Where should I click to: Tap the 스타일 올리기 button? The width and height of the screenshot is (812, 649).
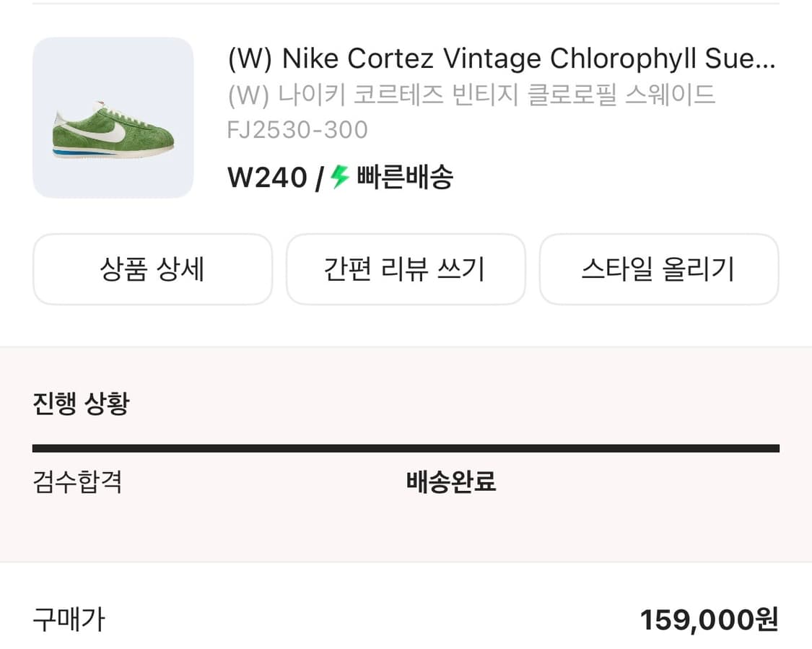point(658,269)
